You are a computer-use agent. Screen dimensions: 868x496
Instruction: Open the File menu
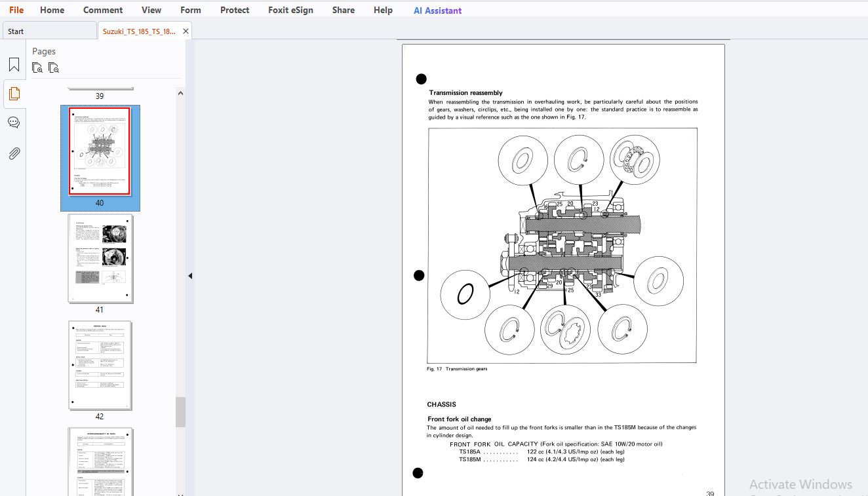(16, 10)
